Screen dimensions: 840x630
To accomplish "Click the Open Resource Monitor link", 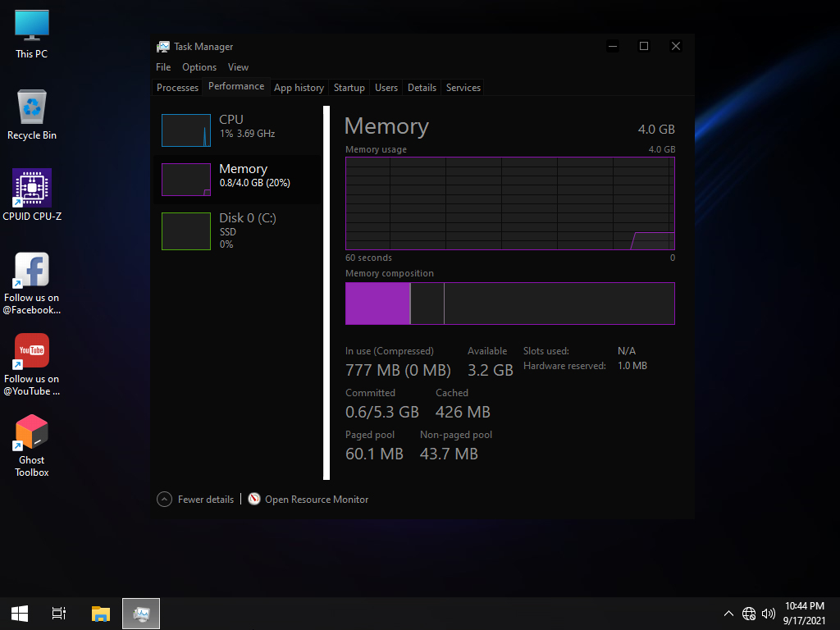I will [317, 500].
